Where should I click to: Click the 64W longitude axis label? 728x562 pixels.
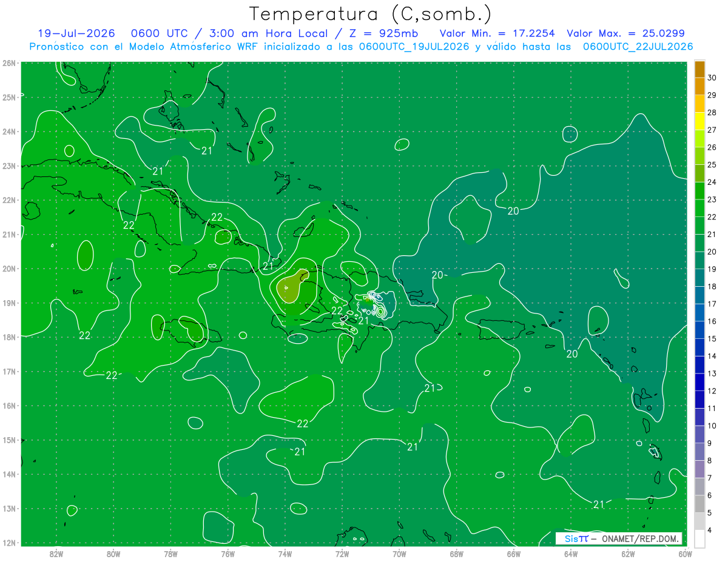tap(571, 554)
